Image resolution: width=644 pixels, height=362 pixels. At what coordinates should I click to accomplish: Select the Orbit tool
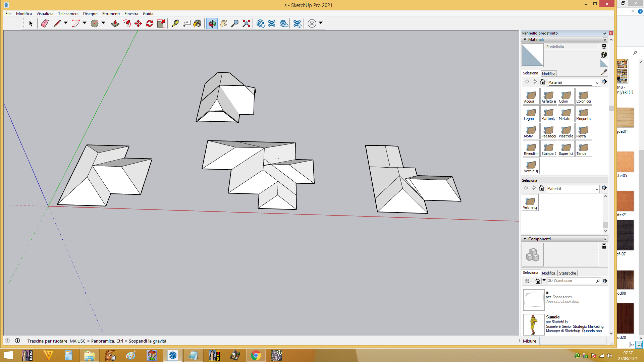(x=212, y=23)
